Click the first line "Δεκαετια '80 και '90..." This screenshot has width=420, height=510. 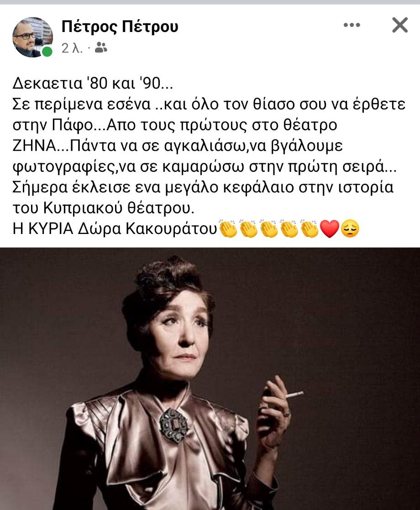pos(93,84)
